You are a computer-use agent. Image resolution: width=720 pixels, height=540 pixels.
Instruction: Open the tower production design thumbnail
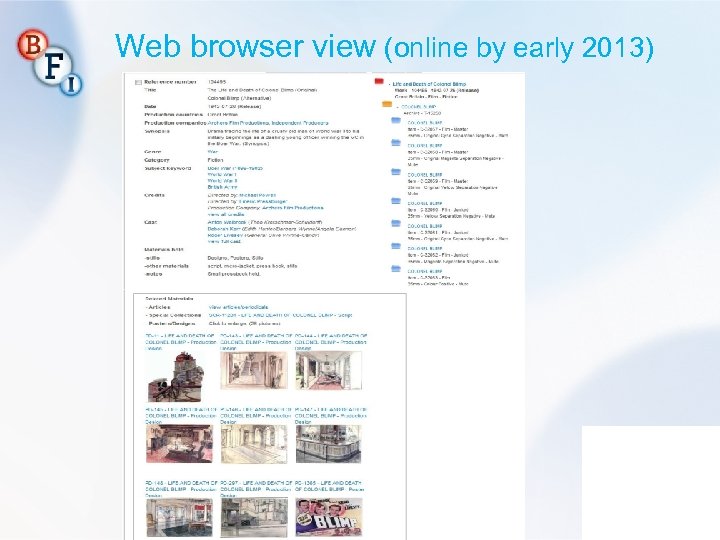coord(175,377)
